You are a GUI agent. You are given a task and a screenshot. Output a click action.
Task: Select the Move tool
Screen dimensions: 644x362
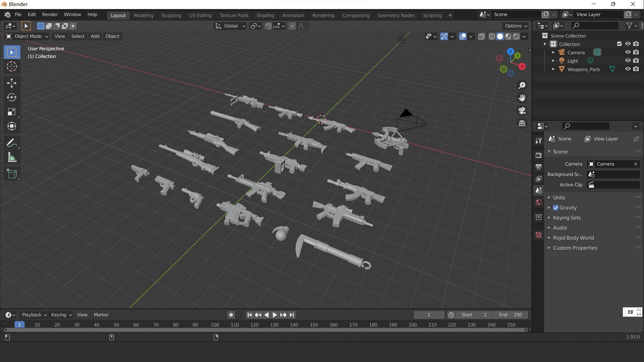pyautogui.click(x=12, y=83)
